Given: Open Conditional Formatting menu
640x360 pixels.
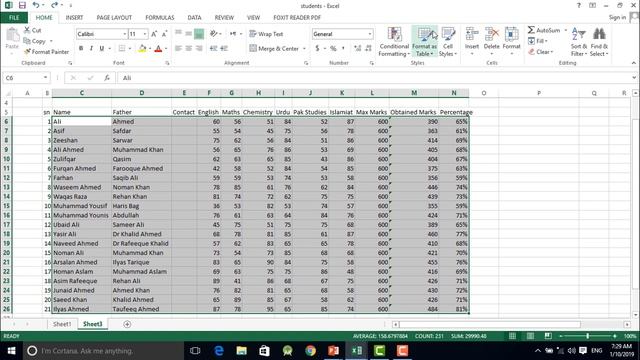Looking at the screenshot, I should (x=394, y=42).
